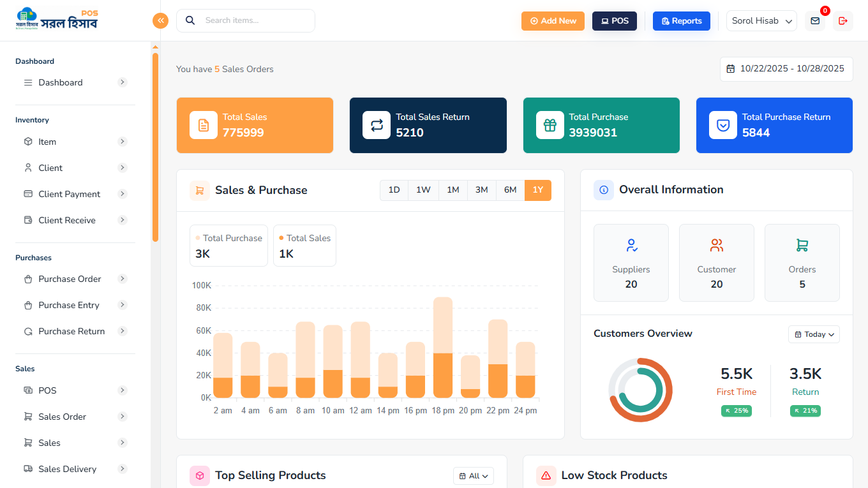Click the Add New button

553,21
